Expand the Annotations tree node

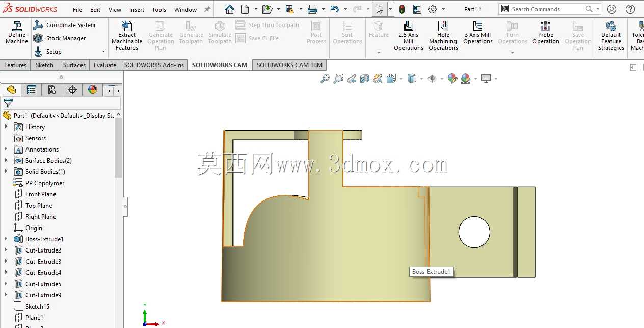point(6,149)
